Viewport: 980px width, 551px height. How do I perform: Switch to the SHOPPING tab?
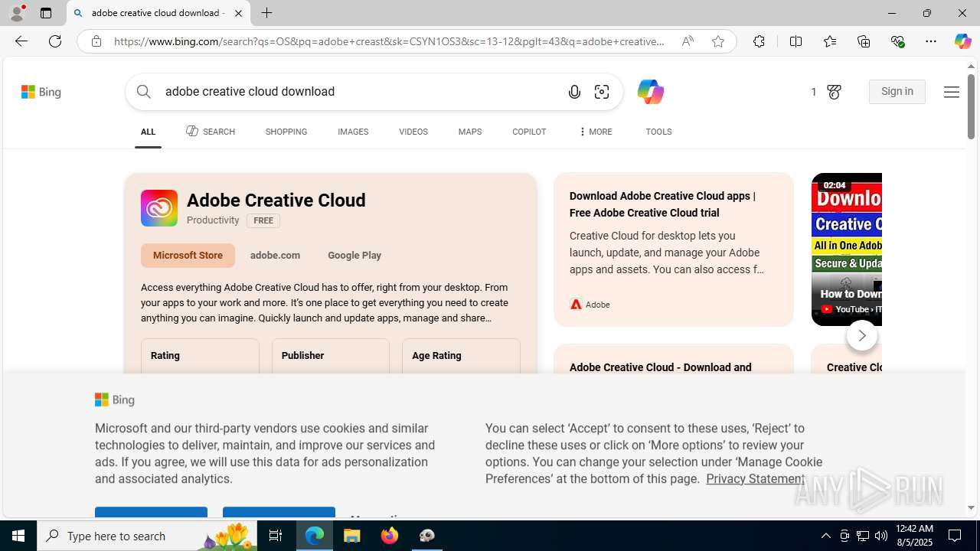coord(286,132)
